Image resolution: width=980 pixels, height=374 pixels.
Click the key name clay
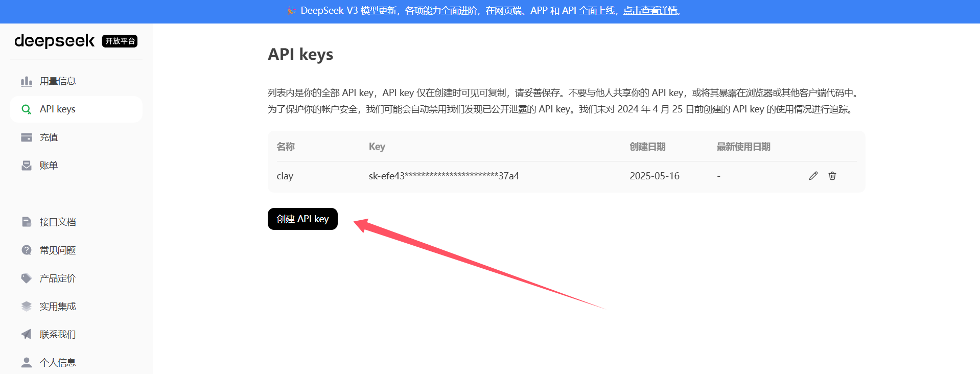[285, 176]
